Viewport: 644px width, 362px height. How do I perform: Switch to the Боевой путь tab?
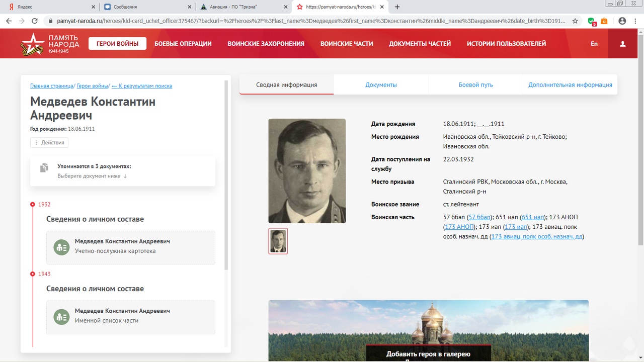tap(475, 85)
